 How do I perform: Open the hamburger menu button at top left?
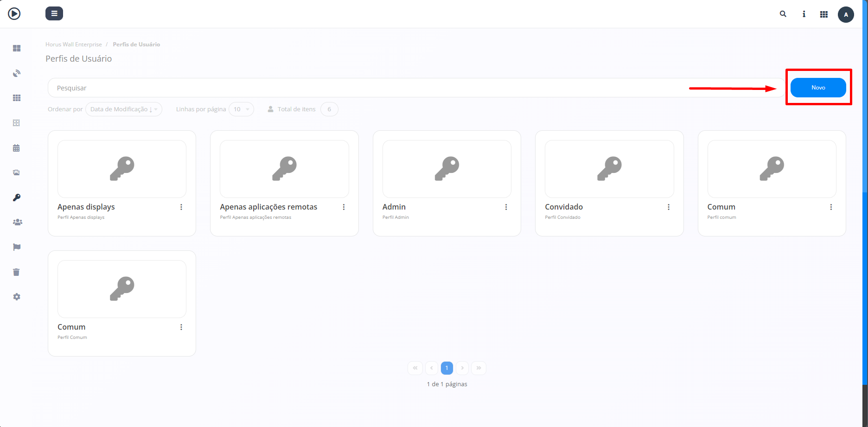click(54, 13)
